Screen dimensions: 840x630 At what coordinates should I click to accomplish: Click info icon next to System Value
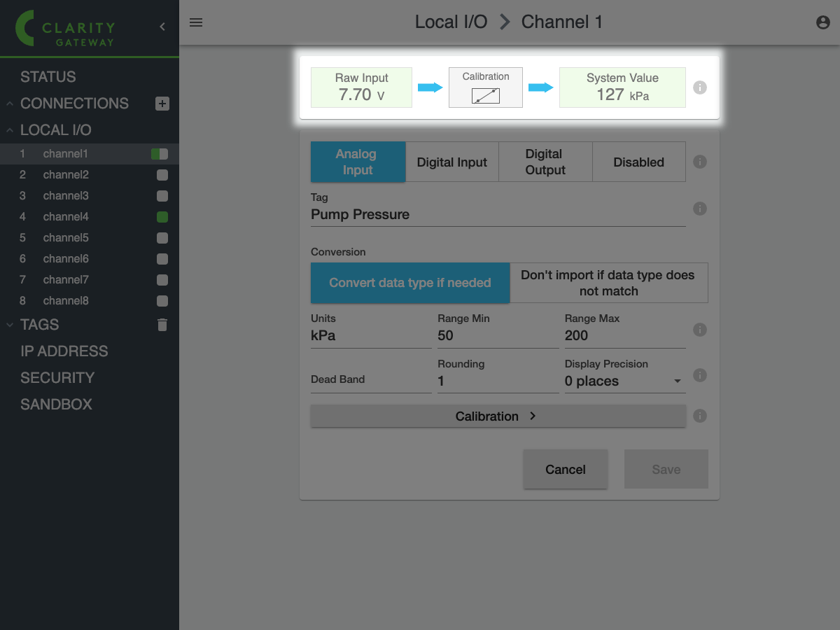coord(699,87)
